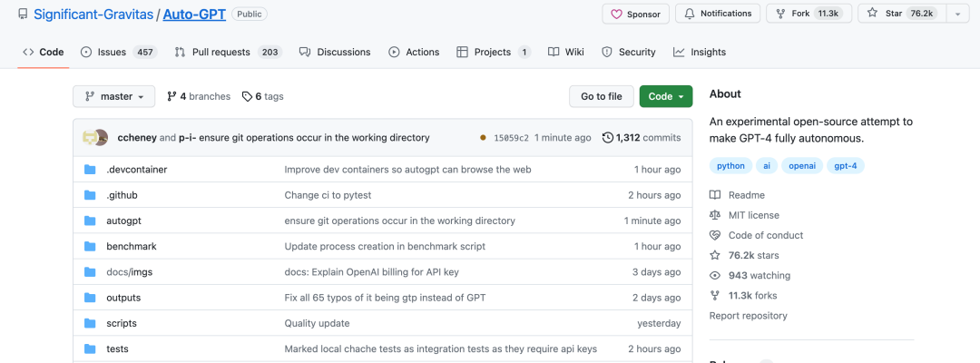This screenshot has width=980, height=363.
Task: Open the benchmark folder icon
Action: pyautogui.click(x=90, y=246)
